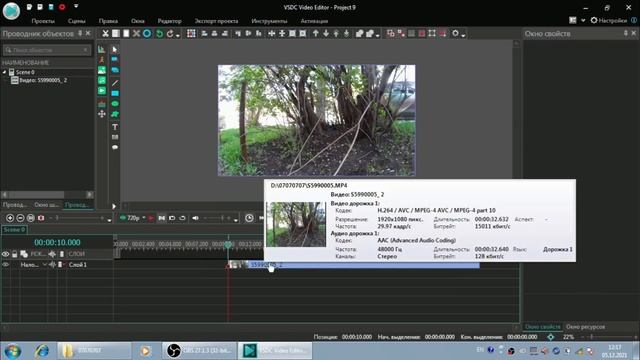This screenshot has height=360, width=640.
Task: Click the blue circle icon in the toolbar
Action: [147, 33]
